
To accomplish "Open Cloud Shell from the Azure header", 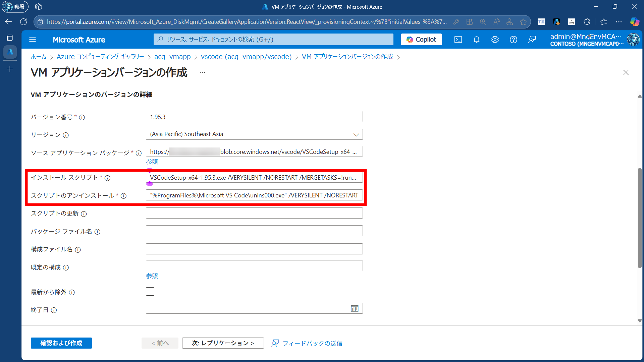I will point(458,40).
